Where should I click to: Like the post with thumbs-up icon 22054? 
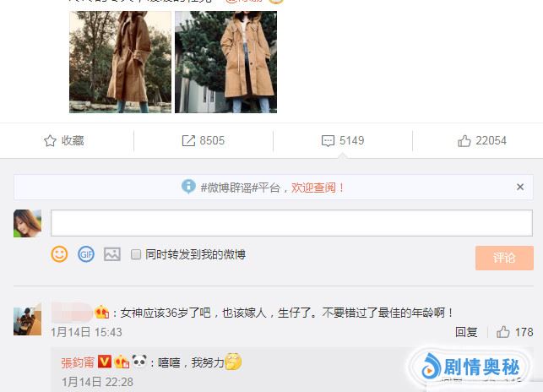464,141
